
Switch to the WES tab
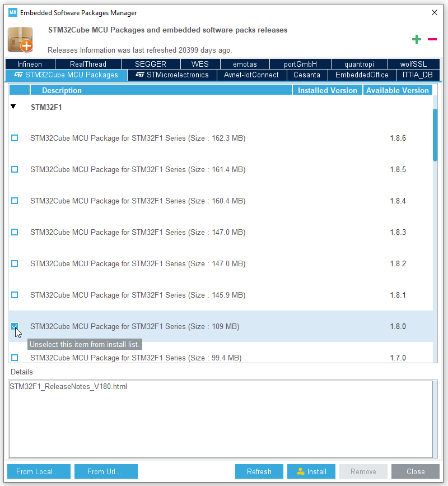click(x=200, y=64)
